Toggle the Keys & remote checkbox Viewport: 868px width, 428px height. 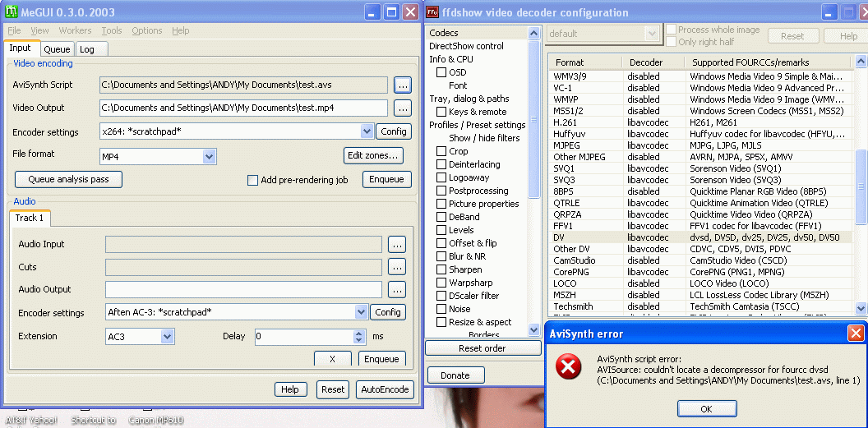(x=441, y=112)
